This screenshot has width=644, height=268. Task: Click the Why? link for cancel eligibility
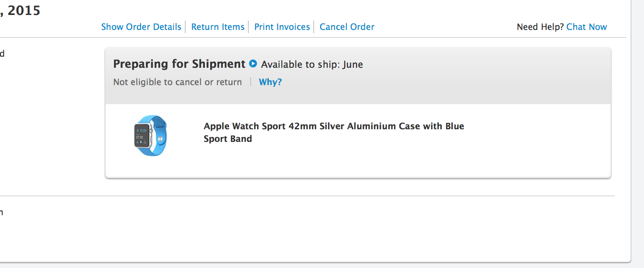click(270, 82)
